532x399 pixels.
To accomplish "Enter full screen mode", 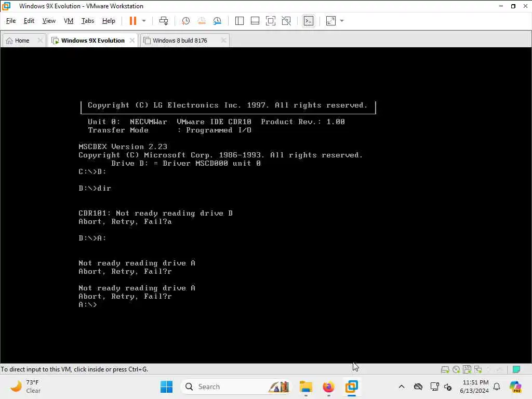I will (x=270, y=21).
